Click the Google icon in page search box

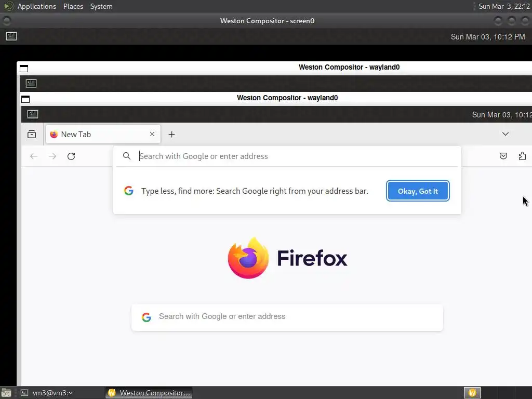(x=146, y=317)
